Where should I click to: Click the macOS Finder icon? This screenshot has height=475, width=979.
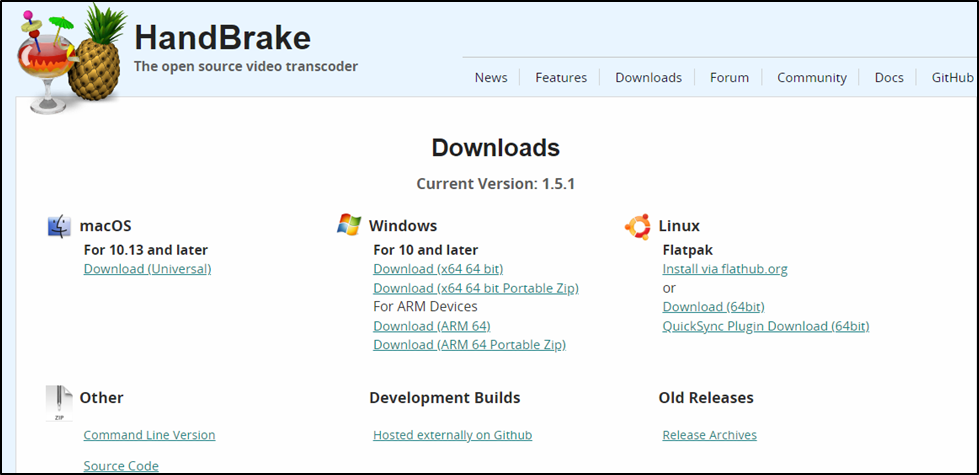click(x=59, y=227)
